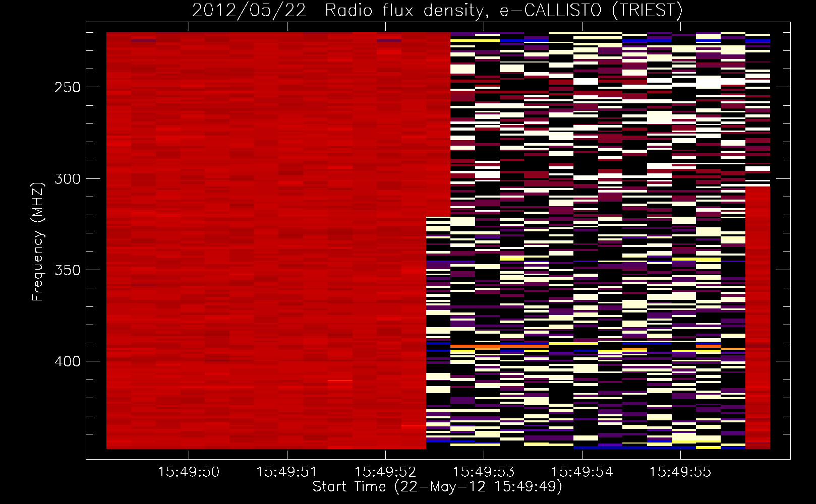Select the 15:49:52 time tick label
This screenshot has height=504, width=816.
[385, 472]
